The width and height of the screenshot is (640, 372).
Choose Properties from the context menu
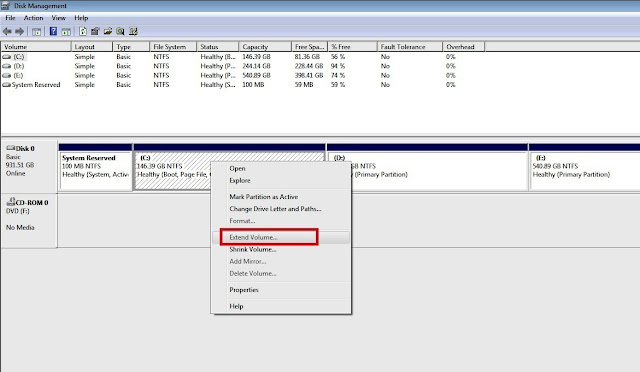tap(281, 290)
